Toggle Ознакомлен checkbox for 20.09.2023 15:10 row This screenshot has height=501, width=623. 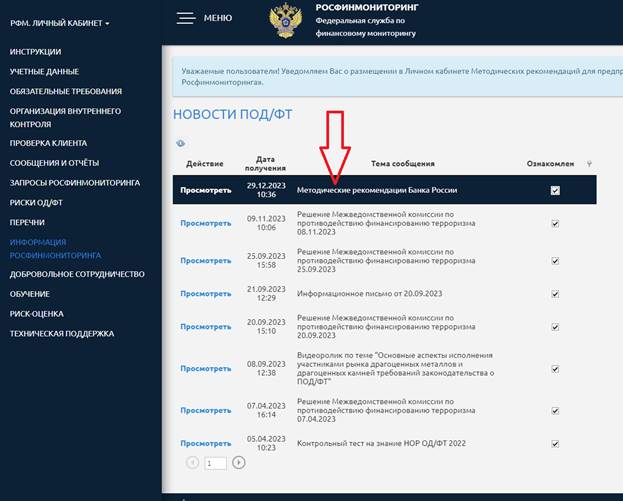point(555,327)
